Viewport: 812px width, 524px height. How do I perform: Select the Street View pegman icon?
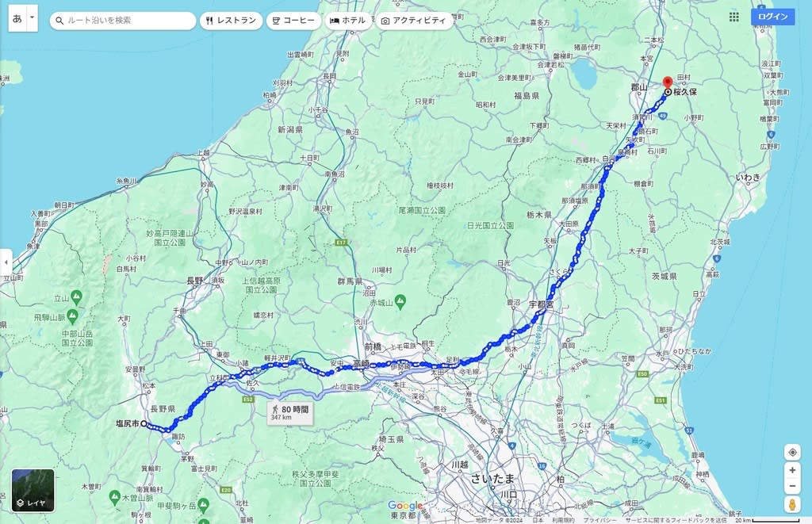(792, 504)
